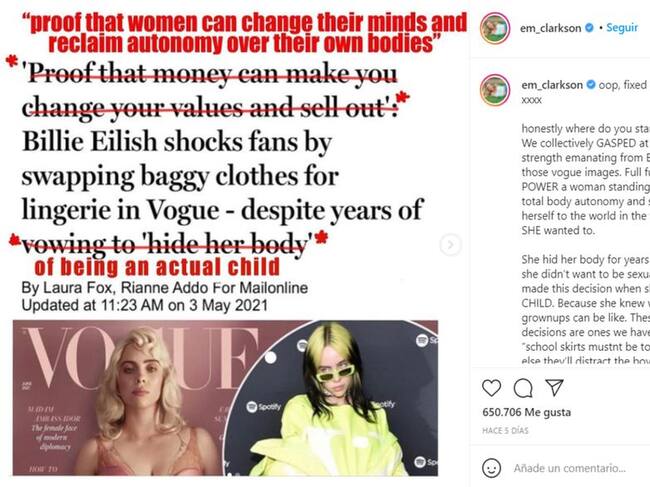Screen dimensions: 650x487
Task: Open emoji picker smiley icon
Action: coord(492,468)
